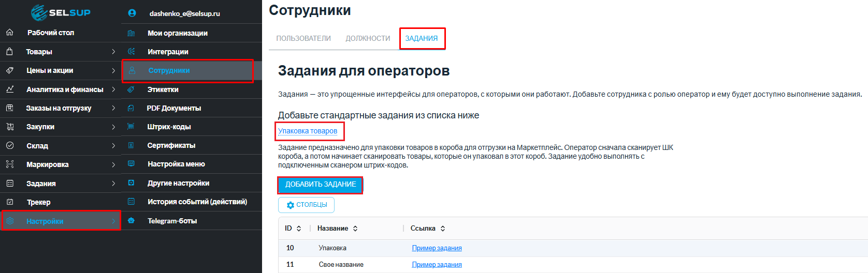Select the ЗАДАНИЯ tab
Image resolution: width=868 pixels, height=273 pixels.
tap(422, 38)
